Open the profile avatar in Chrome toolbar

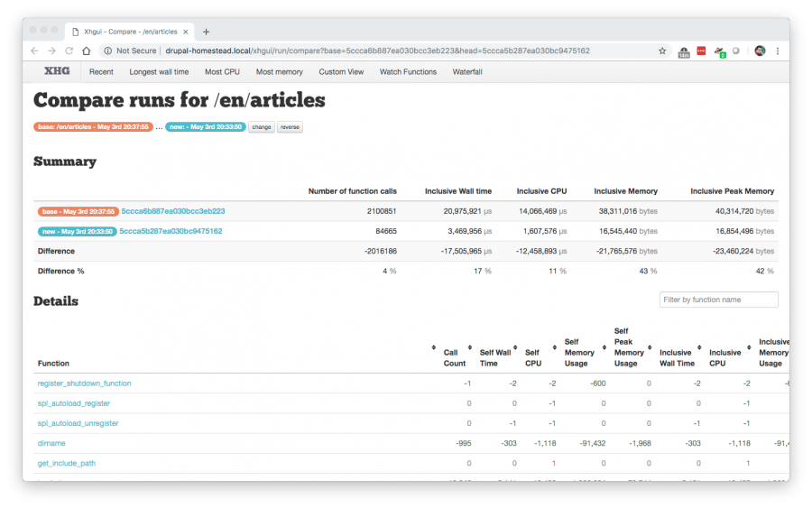760,51
